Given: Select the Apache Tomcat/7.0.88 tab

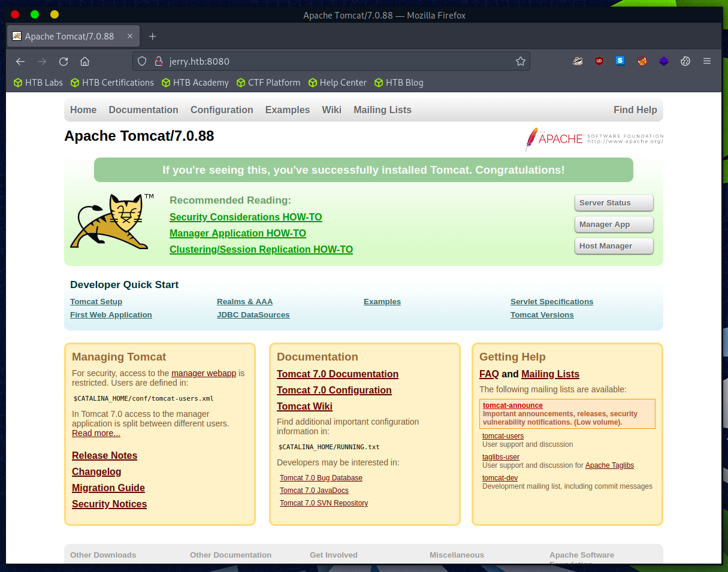Looking at the screenshot, I should tap(73, 37).
